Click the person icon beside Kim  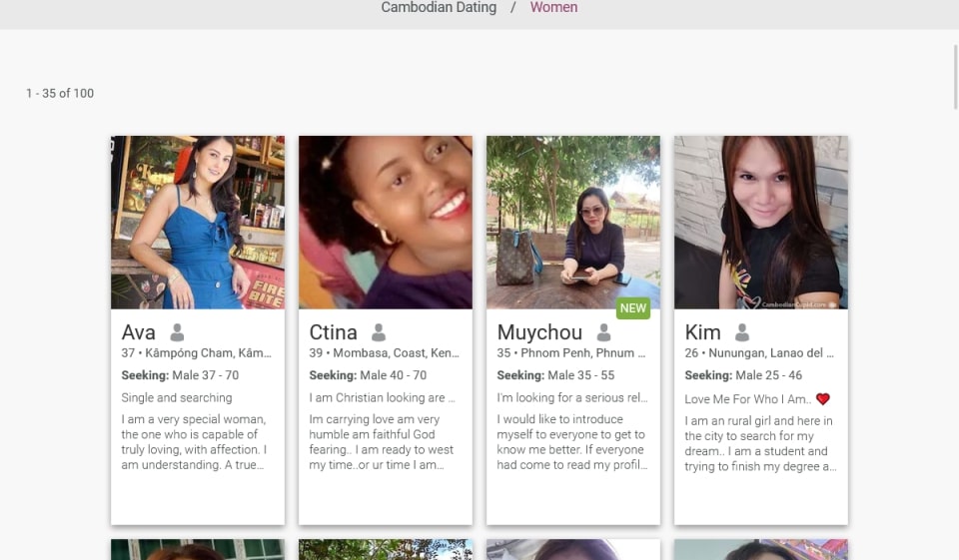coord(741,332)
